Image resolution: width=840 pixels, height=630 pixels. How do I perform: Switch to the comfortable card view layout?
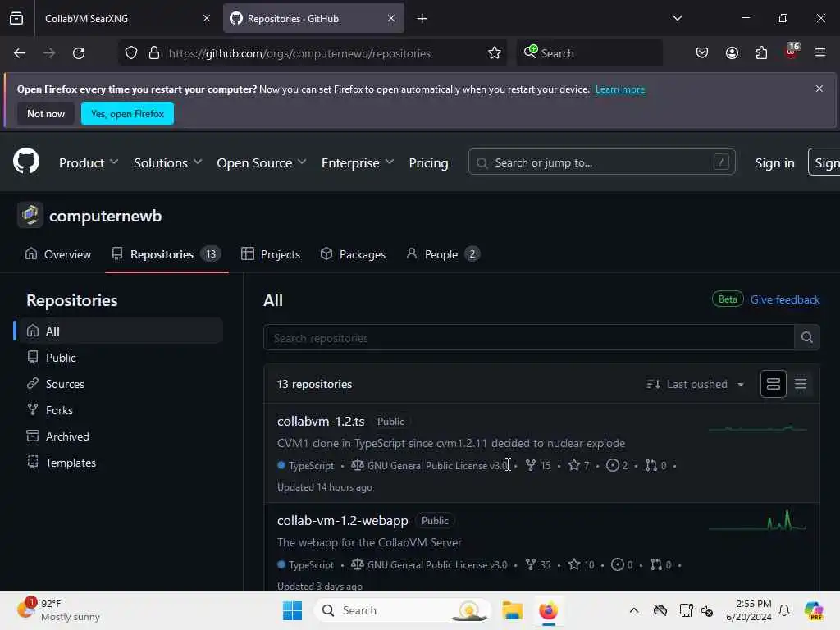[x=773, y=384]
